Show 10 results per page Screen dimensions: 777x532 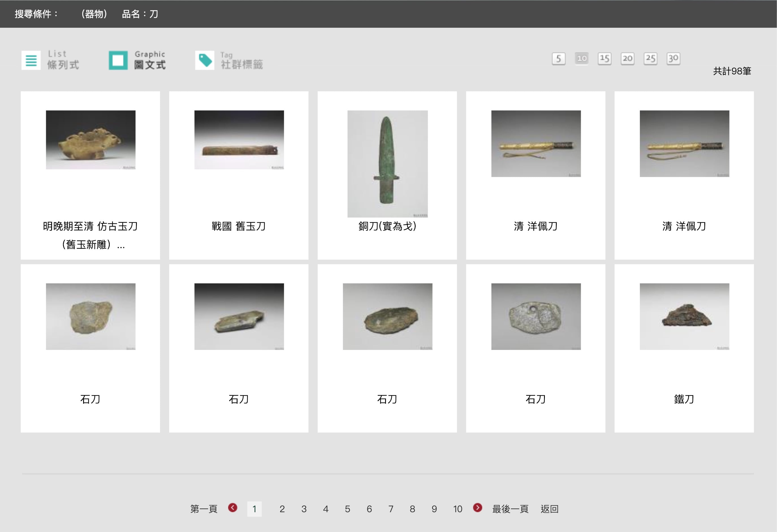(x=581, y=59)
